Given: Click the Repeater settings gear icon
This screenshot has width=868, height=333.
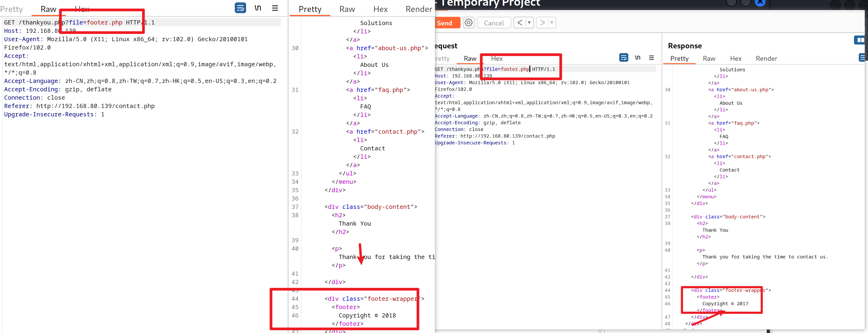Looking at the screenshot, I should [468, 23].
